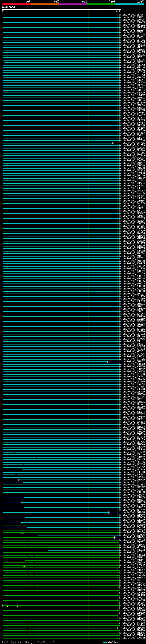This screenshot has width=146, height=644.
Task: Select hit label UniRef100_Q8VWV3
Action: (134, 15)
